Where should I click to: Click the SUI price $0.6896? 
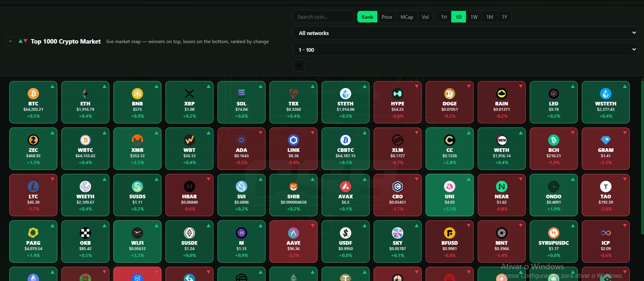tap(241, 202)
